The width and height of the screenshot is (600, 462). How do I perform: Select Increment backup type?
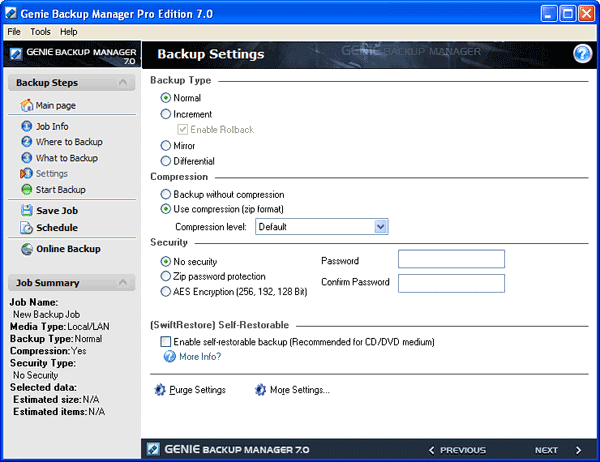[x=165, y=114]
